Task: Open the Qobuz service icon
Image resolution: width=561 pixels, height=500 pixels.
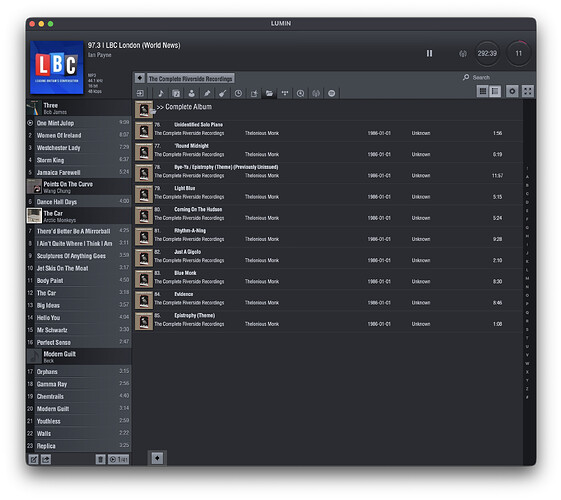Action: (x=301, y=93)
